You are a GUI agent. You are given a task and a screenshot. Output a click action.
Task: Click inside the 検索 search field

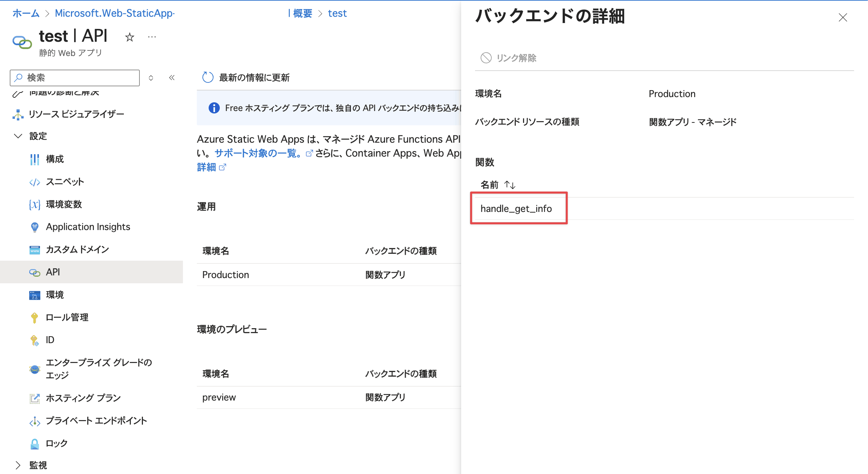point(74,78)
